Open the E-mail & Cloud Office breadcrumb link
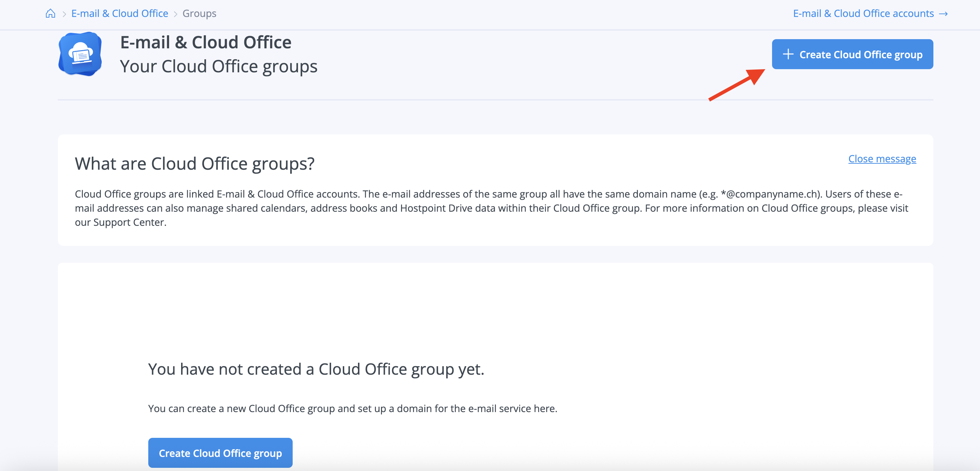 [119, 14]
